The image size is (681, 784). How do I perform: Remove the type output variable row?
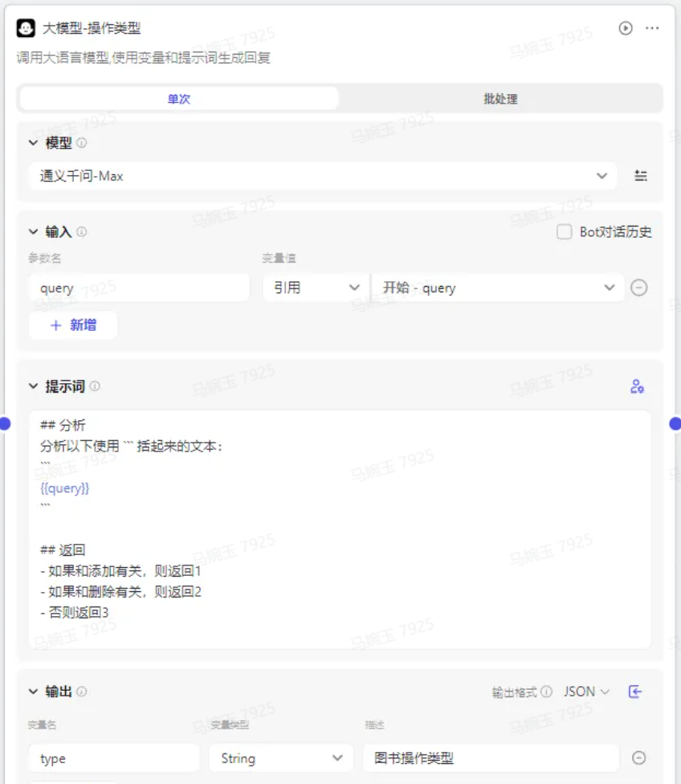(639, 758)
